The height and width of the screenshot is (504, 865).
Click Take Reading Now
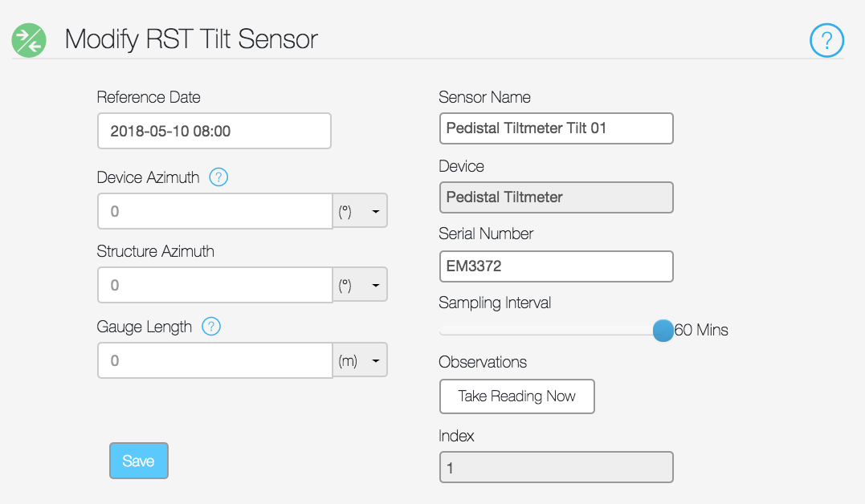[516, 396]
